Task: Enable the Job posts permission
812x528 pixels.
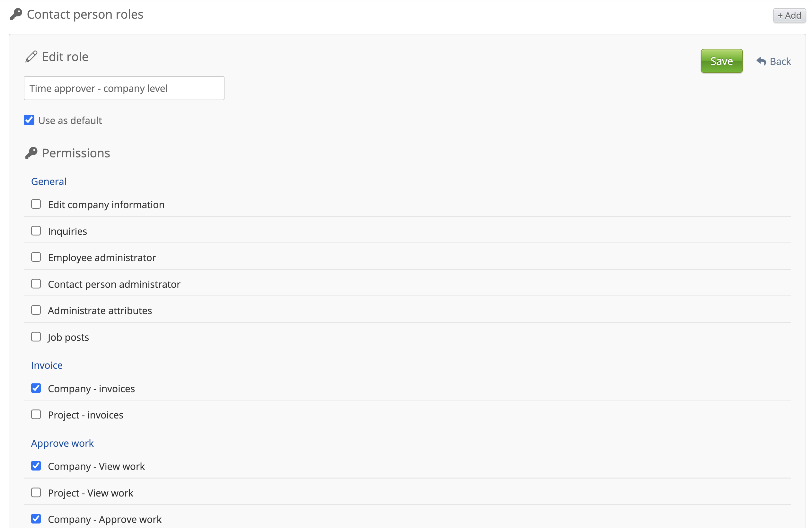Action: [x=36, y=337]
